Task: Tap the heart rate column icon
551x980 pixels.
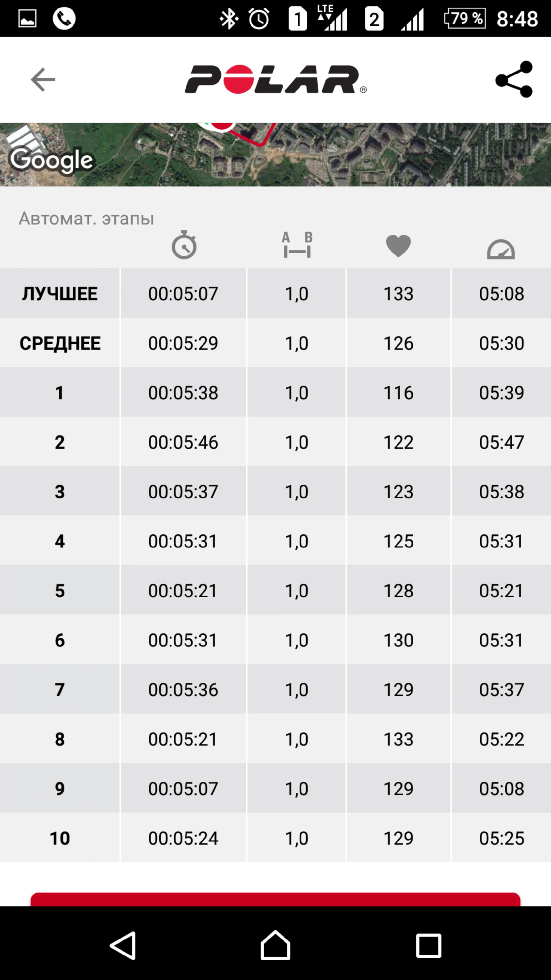Action: 398,246
